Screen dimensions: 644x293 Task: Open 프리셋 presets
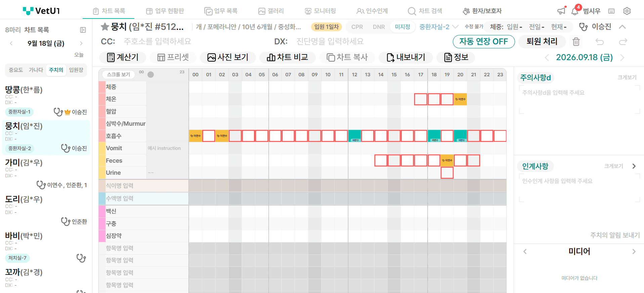[x=173, y=57]
